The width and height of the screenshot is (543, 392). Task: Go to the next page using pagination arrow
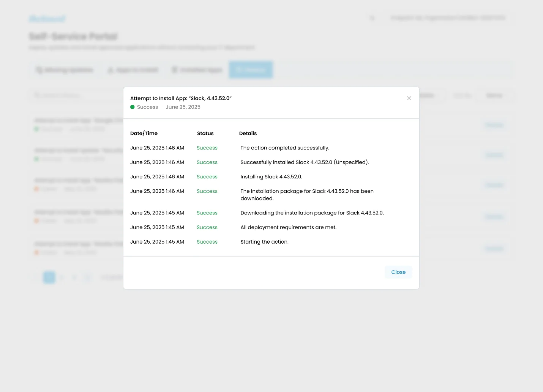[x=88, y=277]
